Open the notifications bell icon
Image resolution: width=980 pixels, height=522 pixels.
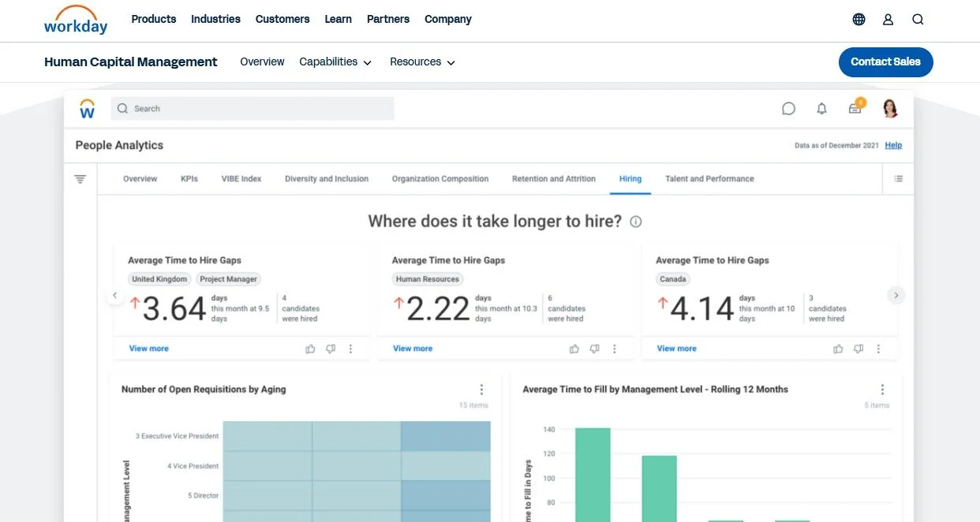pyautogui.click(x=821, y=109)
